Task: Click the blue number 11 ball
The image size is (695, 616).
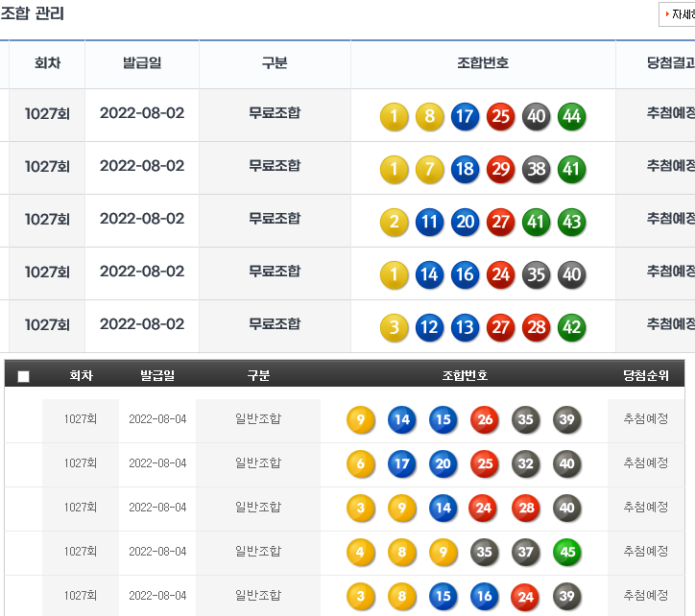Action: 429,223
